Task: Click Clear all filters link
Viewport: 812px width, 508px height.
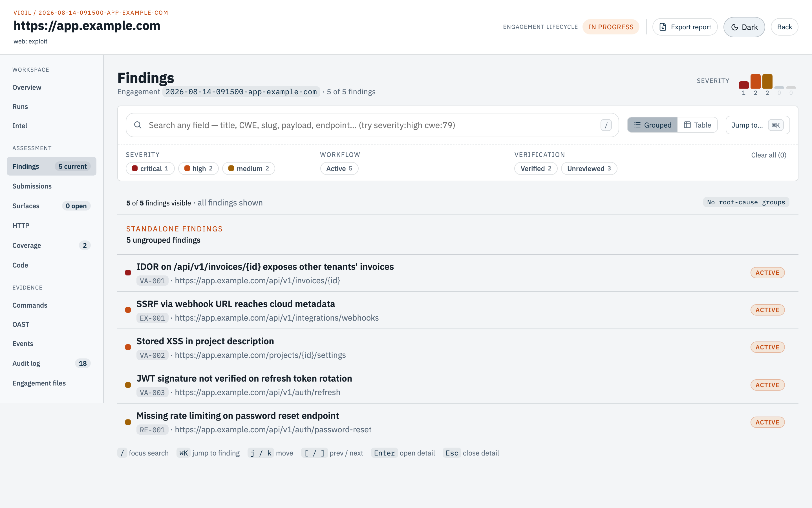Action: (768, 155)
